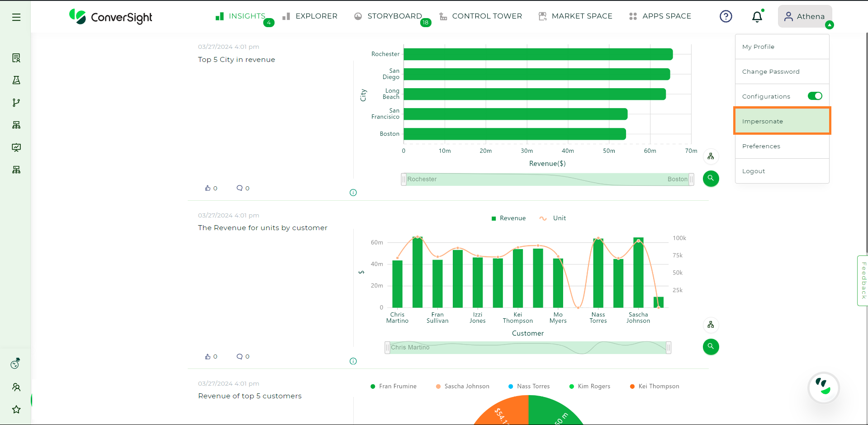Switch to the Control Tower tab
Screen dimensions: 868x425
(x=481, y=16)
